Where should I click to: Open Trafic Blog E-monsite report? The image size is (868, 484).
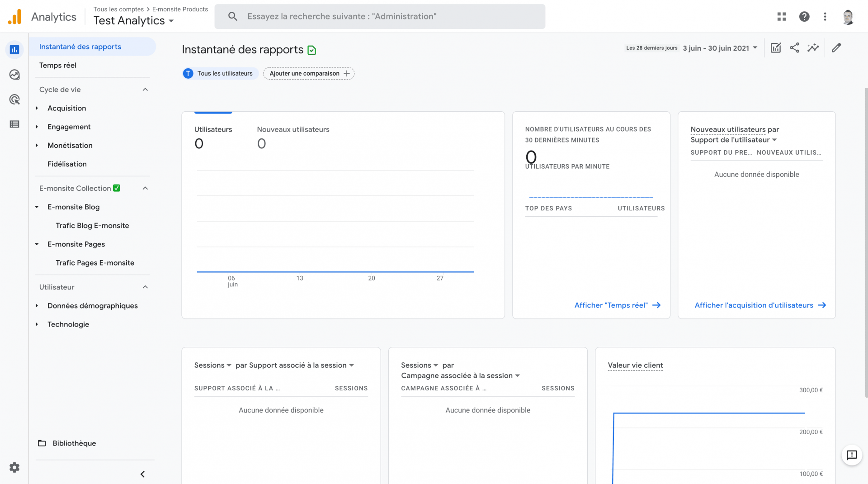click(92, 225)
